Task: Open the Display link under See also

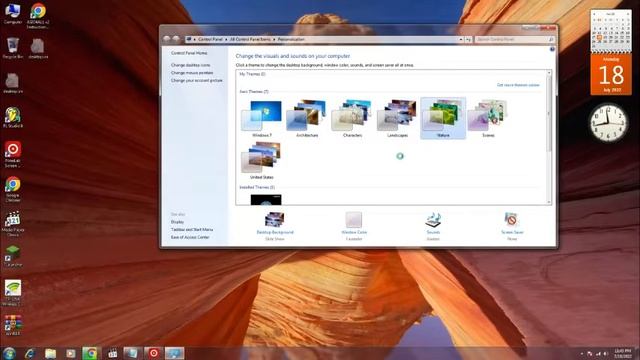Action: point(177,222)
